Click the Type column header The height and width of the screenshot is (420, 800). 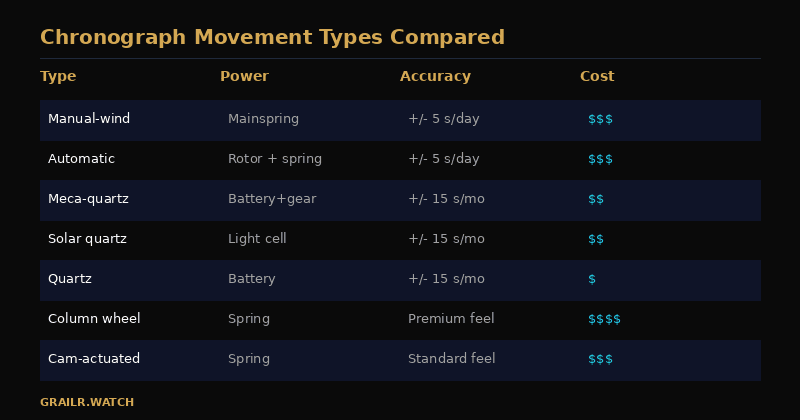click(x=58, y=77)
